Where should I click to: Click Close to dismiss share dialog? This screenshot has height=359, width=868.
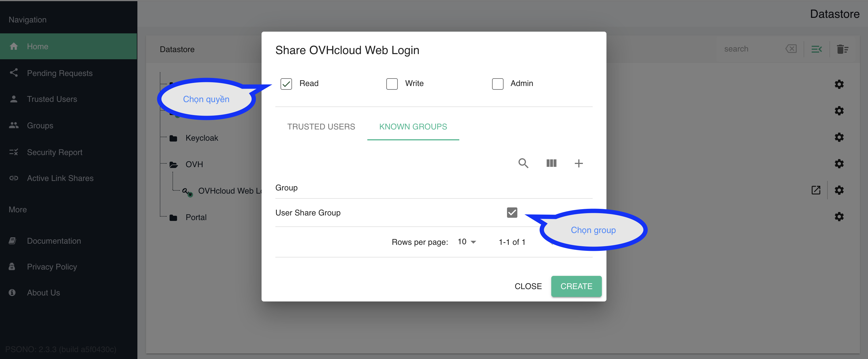[528, 286]
